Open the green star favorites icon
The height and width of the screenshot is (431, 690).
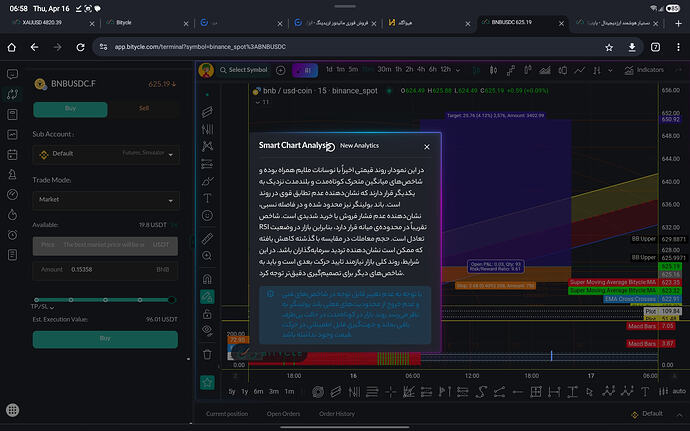click(207, 382)
